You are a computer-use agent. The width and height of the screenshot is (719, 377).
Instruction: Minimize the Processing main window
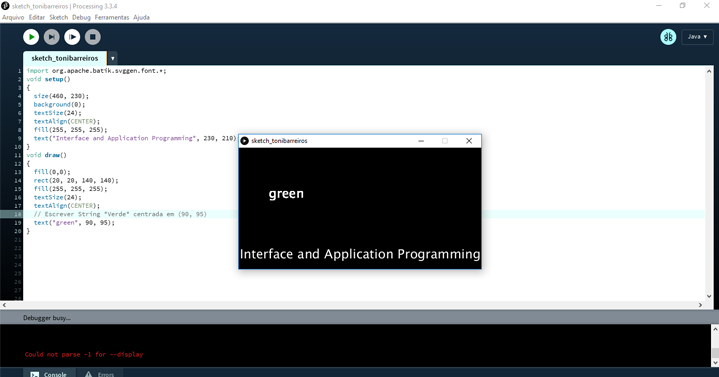659,6
